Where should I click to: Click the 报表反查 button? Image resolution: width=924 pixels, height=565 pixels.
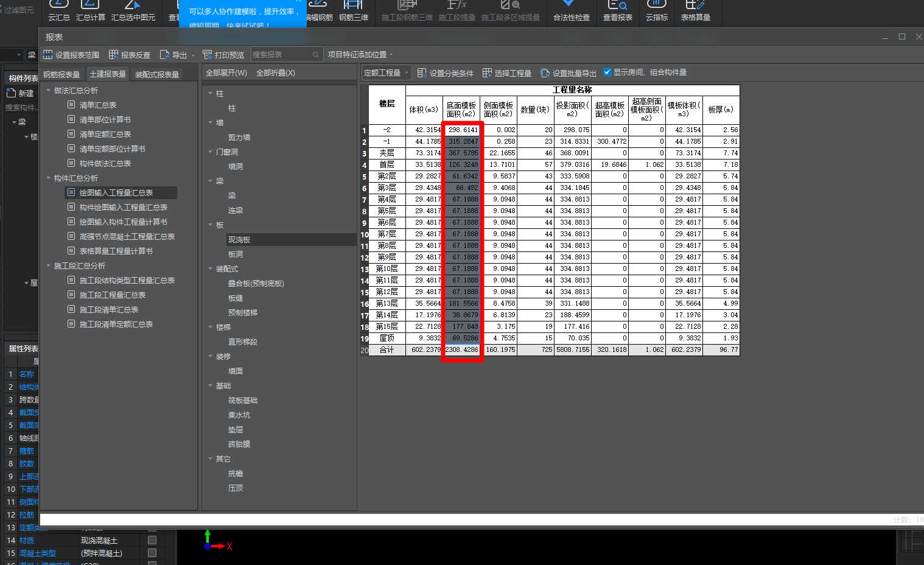point(130,55)
